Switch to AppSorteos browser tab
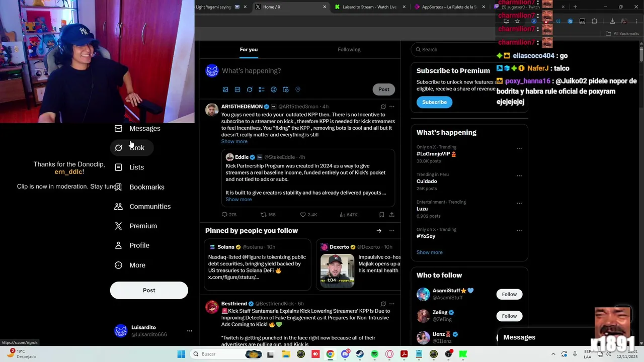The height and width of the screenshot is (362, 644). point(449,7)
